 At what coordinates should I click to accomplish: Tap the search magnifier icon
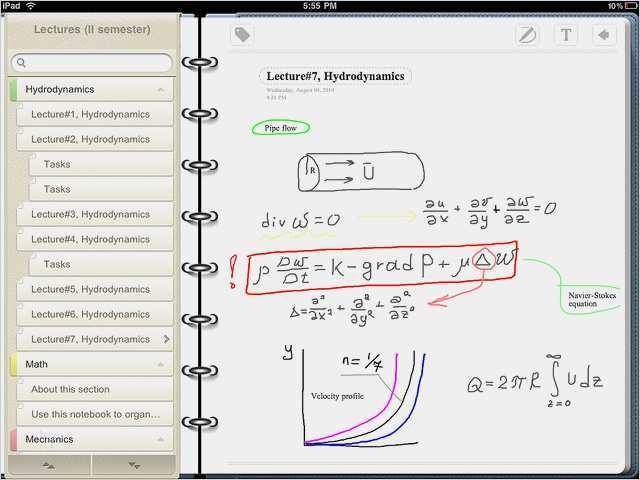(x=21, y=62)
